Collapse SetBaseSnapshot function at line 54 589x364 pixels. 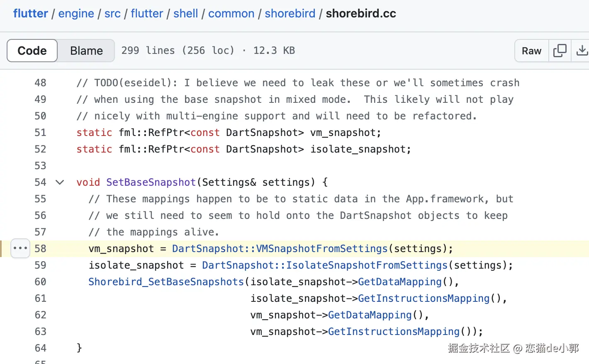[x=60, y=182]
